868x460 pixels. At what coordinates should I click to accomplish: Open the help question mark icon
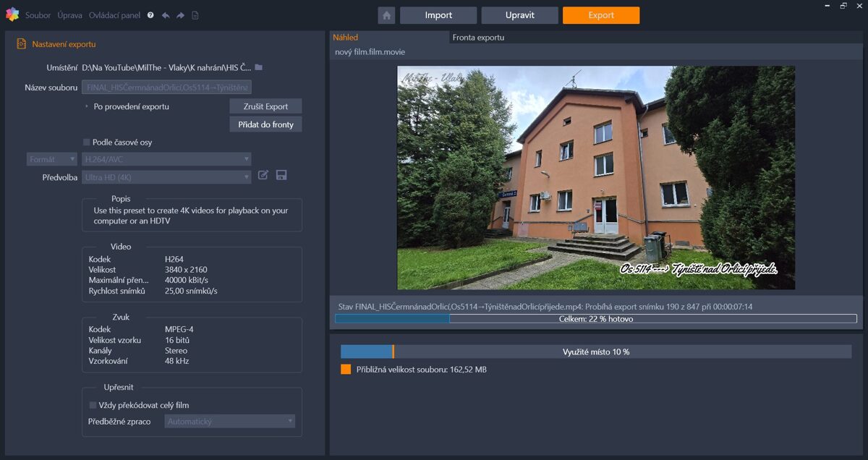point(150,15)
